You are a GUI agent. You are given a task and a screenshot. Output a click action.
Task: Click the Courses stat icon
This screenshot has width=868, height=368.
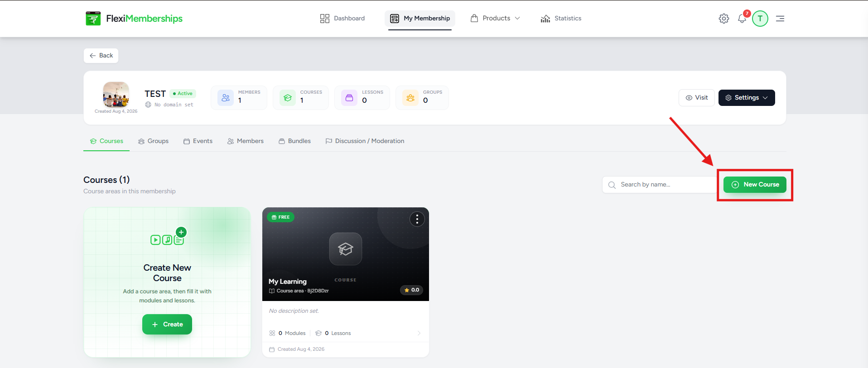288,98
